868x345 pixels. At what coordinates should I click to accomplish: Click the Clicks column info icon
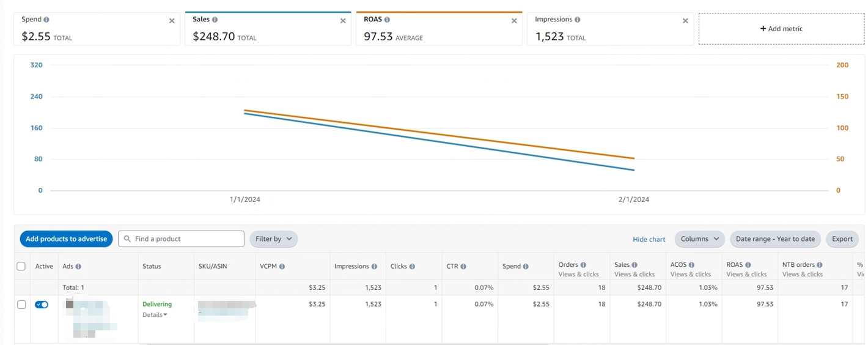pyautogui.click(x=412, y=267)
